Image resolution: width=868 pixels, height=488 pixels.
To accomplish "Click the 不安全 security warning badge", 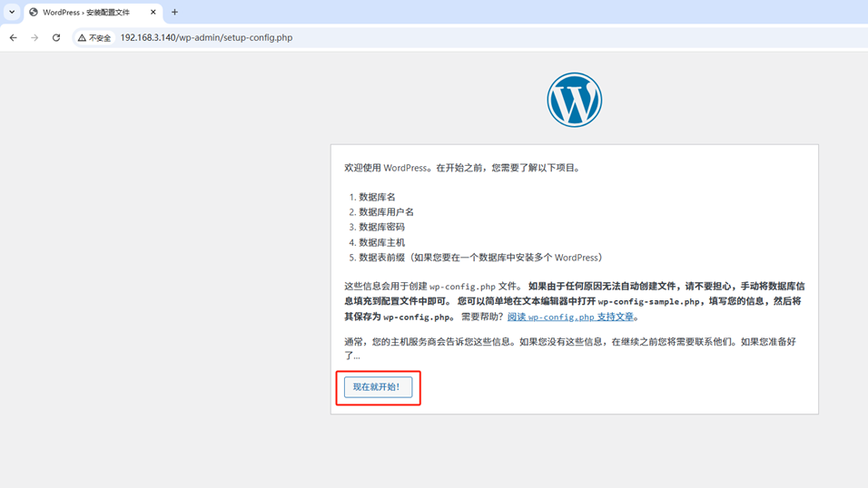I will pyautogui.click(x=94, y=37).
